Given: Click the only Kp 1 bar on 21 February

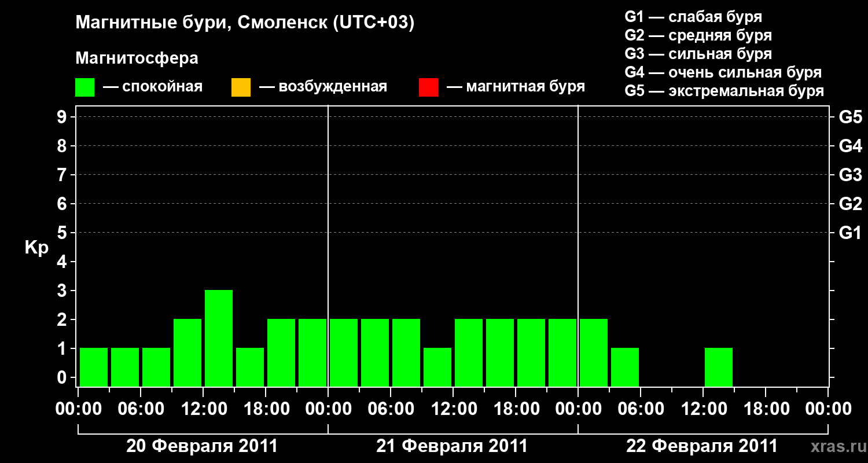Looking at the screenshot, I should tap(437, 367).
